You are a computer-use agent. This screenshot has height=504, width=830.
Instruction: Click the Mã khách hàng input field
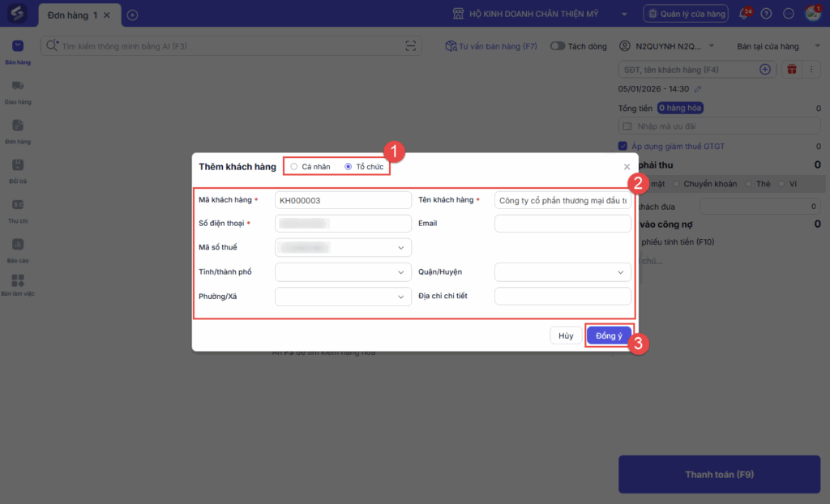pos(343,200)
